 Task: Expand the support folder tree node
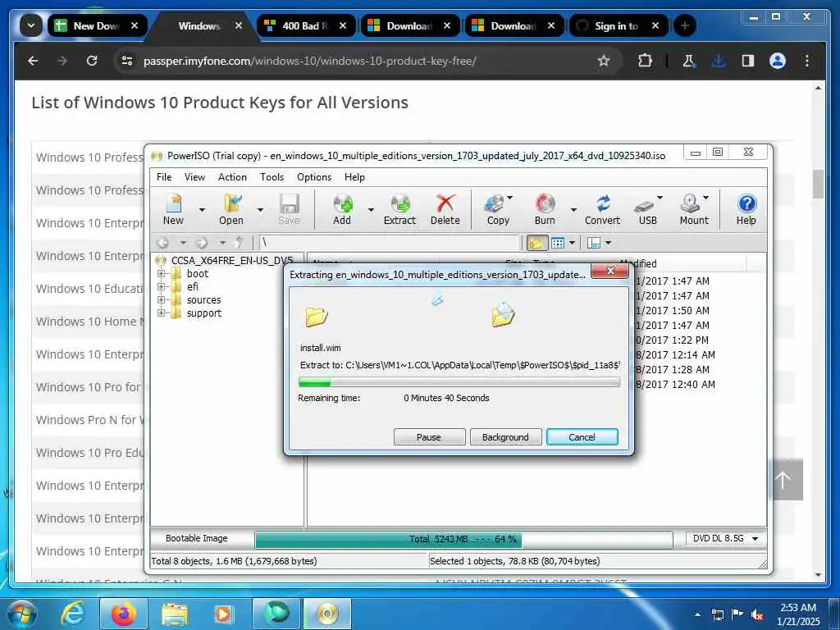pyautogui.click(x=161, y=313)
